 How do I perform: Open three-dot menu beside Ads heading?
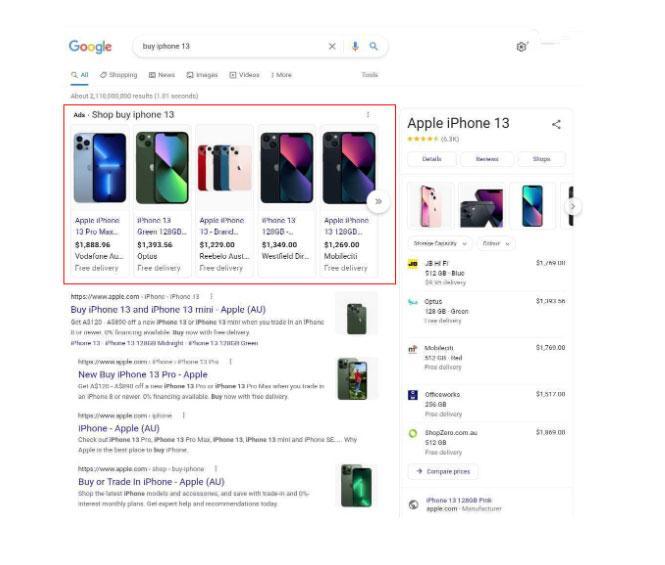coord(368,115)
